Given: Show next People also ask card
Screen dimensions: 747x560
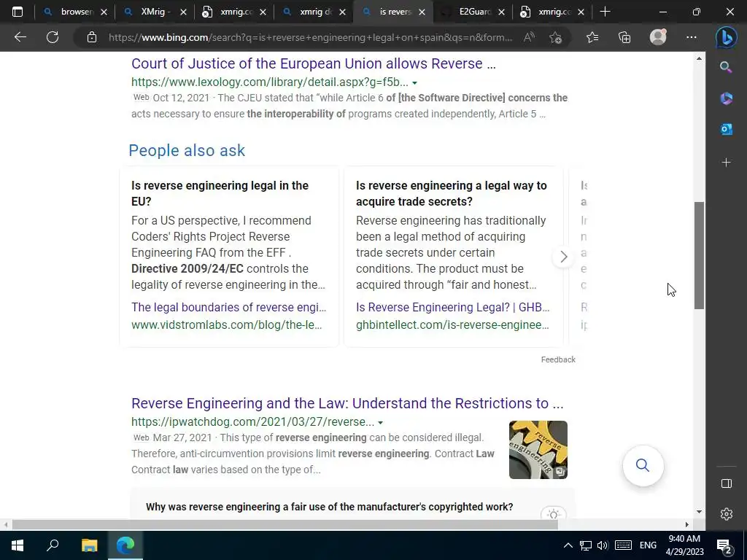Looking at the screenshot, I should 564,257.
